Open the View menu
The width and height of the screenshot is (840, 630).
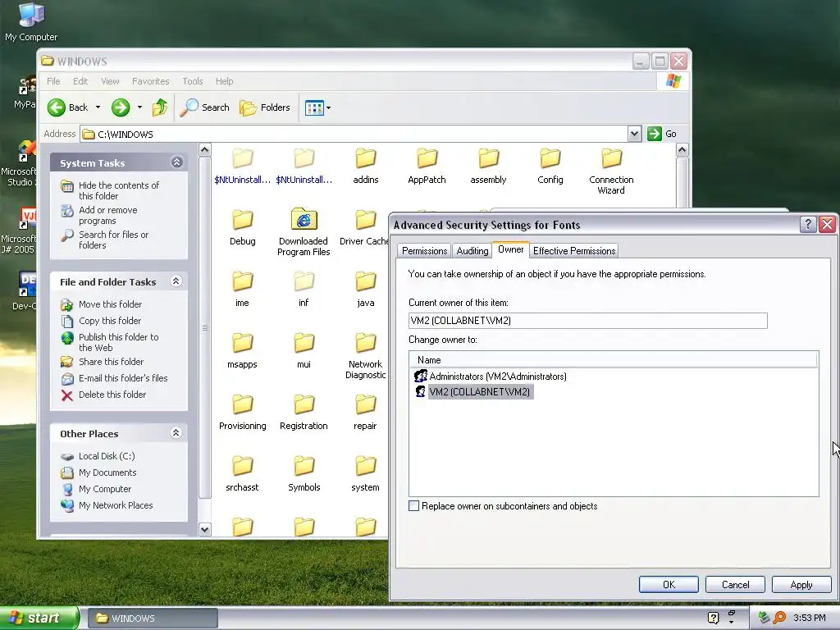tap(110, 81)
